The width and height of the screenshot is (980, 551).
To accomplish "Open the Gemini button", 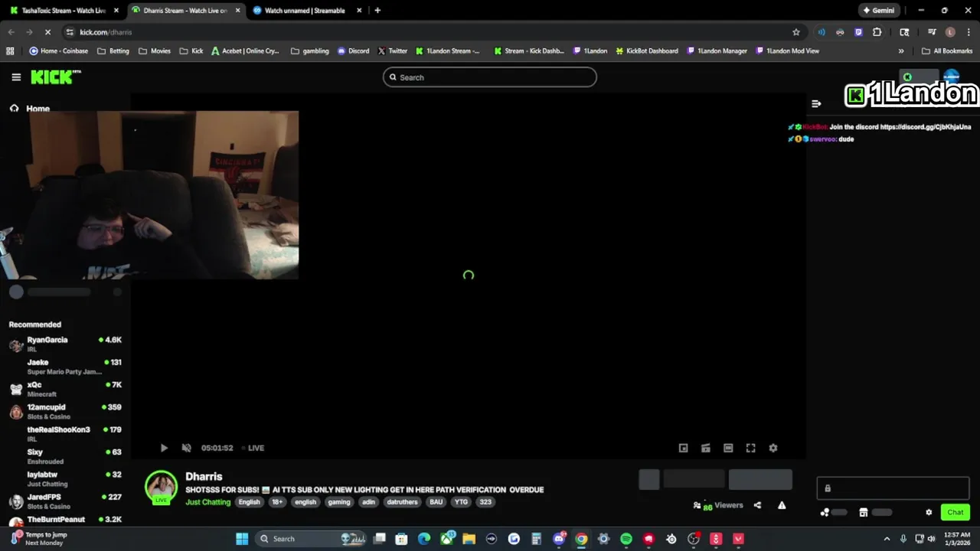I will click(x=878, y=11).
